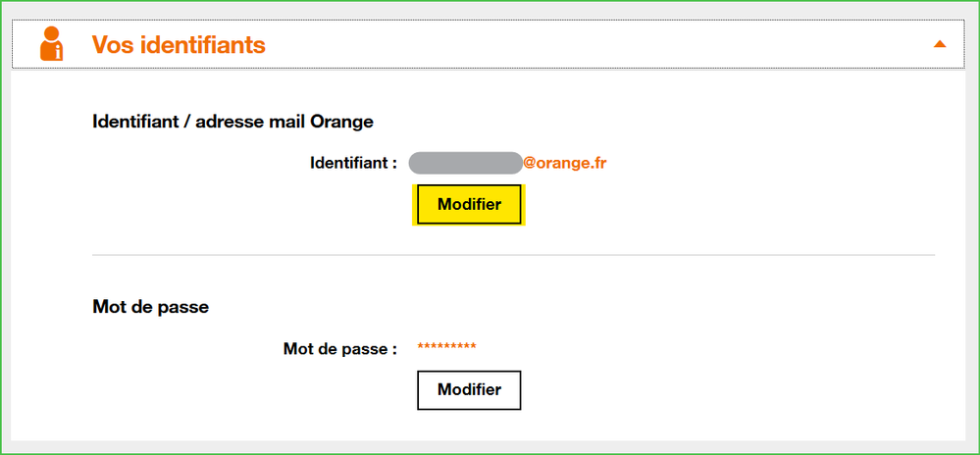Click the grey strip right of the panel
Viewport: 980px width, 455px height.
point(970,245)
